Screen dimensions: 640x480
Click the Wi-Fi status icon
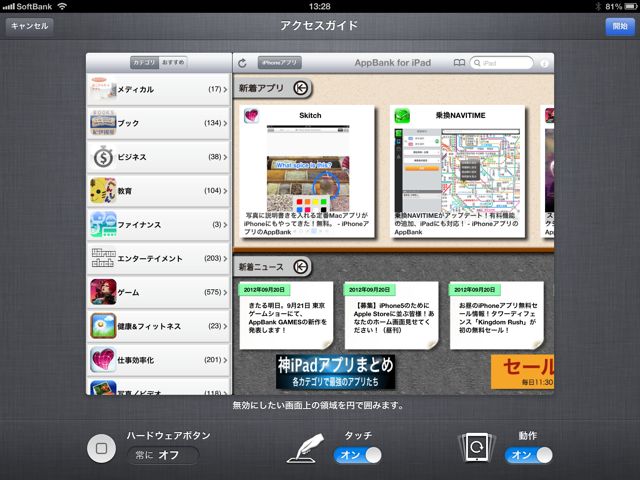coord(62,6)
